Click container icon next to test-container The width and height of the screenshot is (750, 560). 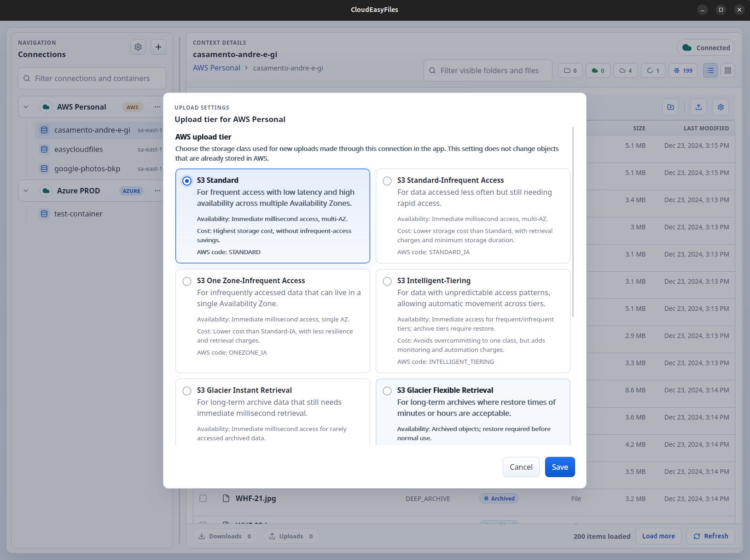coord(44,214)
